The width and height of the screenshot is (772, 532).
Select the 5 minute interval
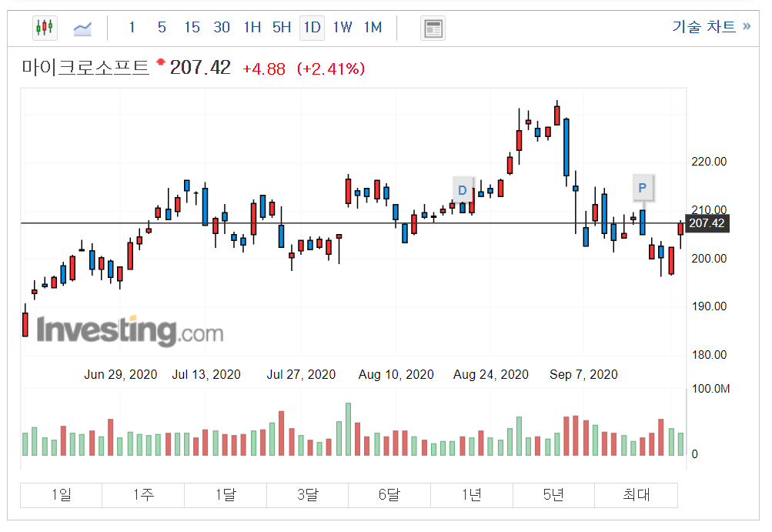[162, 27]
